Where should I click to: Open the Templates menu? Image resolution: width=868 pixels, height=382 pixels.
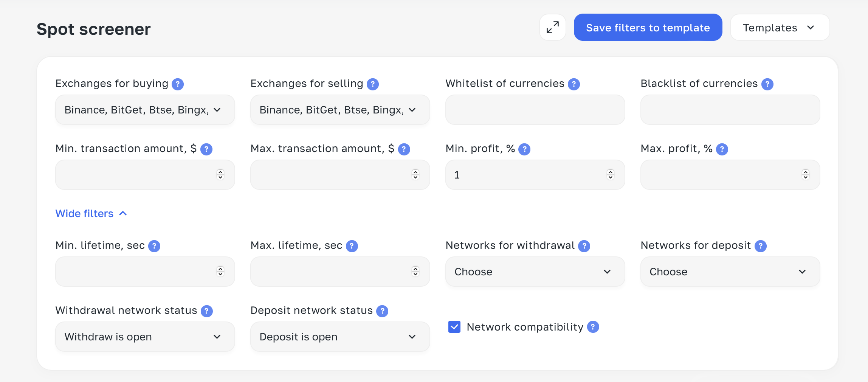tap(780, 28)
